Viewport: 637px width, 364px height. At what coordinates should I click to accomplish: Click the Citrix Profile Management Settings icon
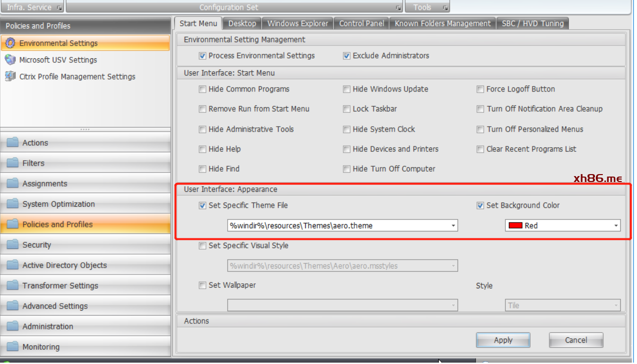10,77
